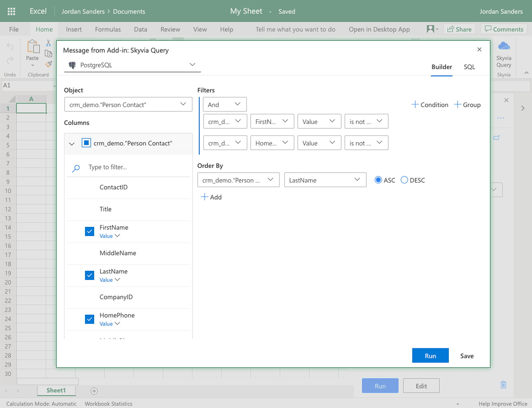This screenshot has height=408, width=532.
Task: Open the Office app launcher grid
Action: (11, 11)
